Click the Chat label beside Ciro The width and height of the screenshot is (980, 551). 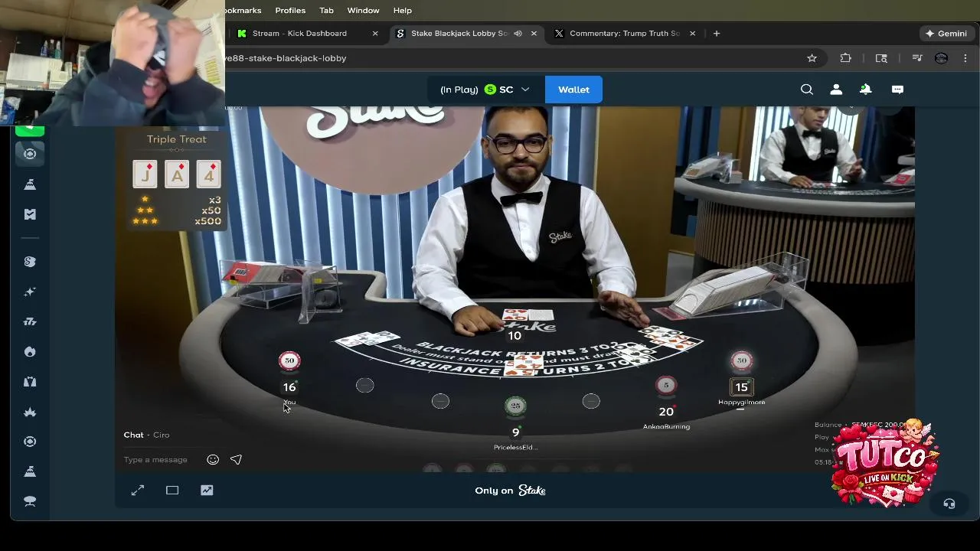pyautogui.click(x=133, y=435)
